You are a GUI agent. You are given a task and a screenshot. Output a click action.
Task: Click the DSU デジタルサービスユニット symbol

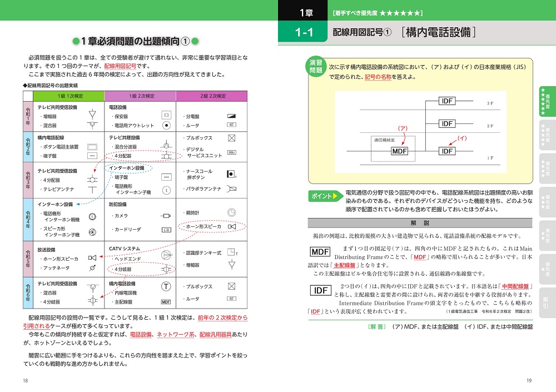pos(231,152)
